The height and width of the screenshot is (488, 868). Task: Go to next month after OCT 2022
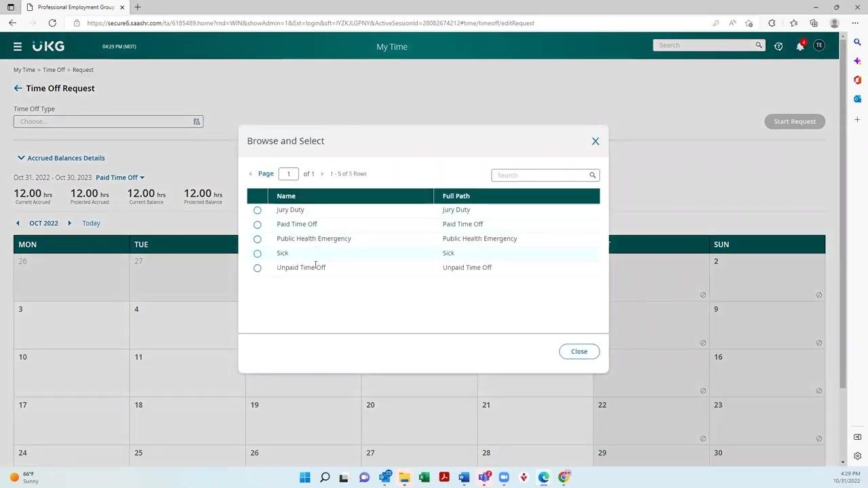pyautogui.click(x=69, y=223)
